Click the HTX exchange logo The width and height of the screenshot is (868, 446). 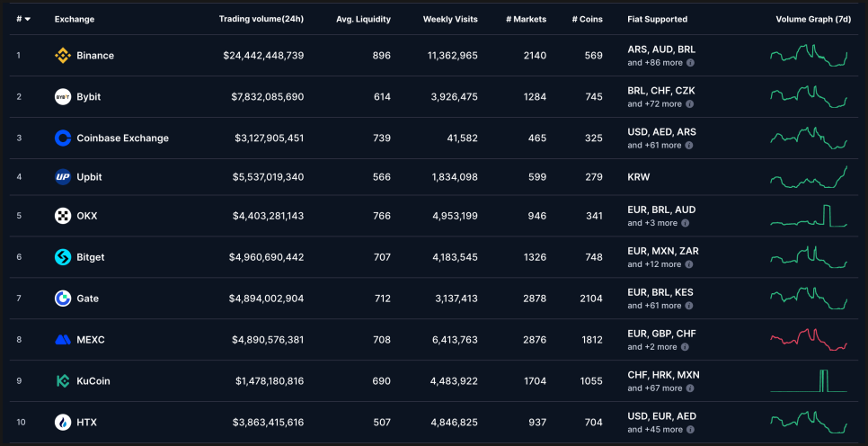63,423
